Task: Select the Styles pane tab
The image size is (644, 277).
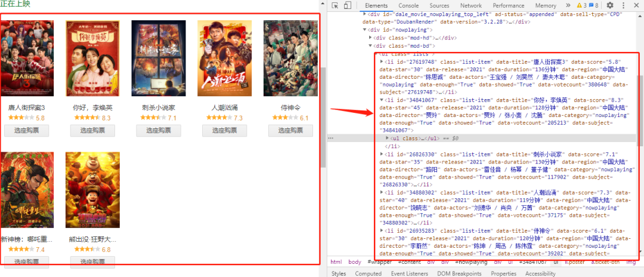Action: (339, 273)
